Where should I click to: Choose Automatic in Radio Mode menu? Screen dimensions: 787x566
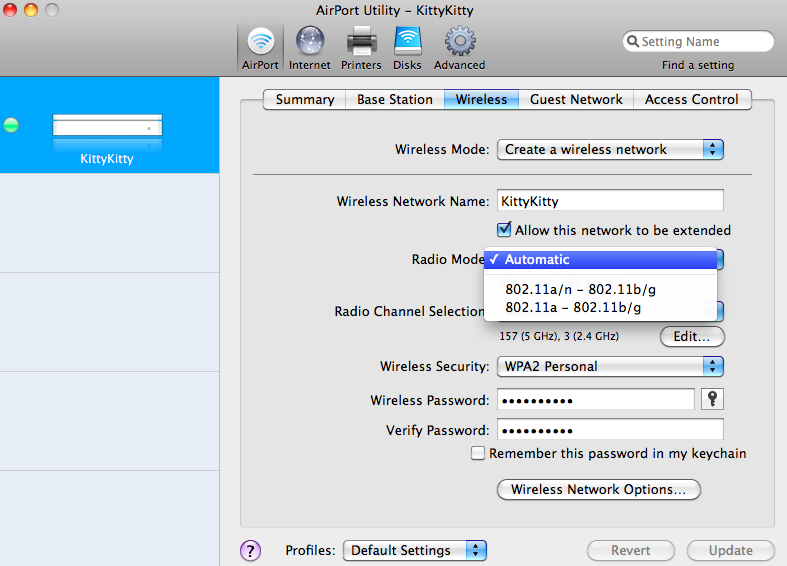(600, 259)
